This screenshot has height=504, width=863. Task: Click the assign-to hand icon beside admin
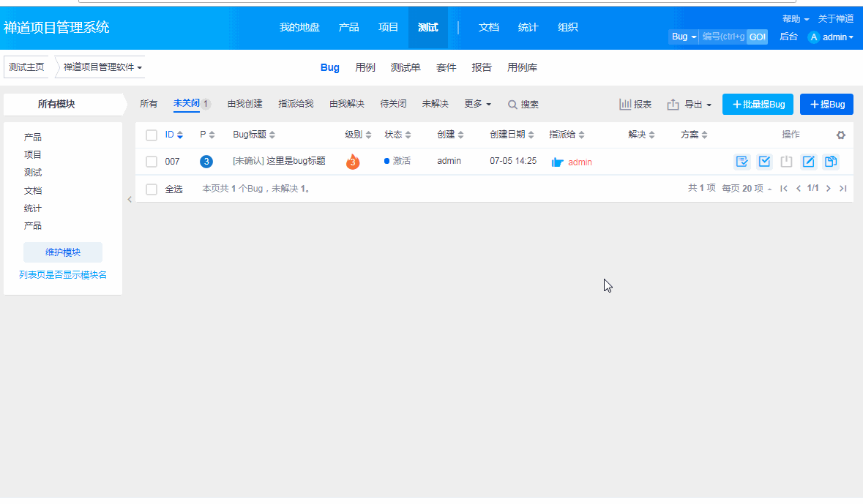tap(557, 162)
